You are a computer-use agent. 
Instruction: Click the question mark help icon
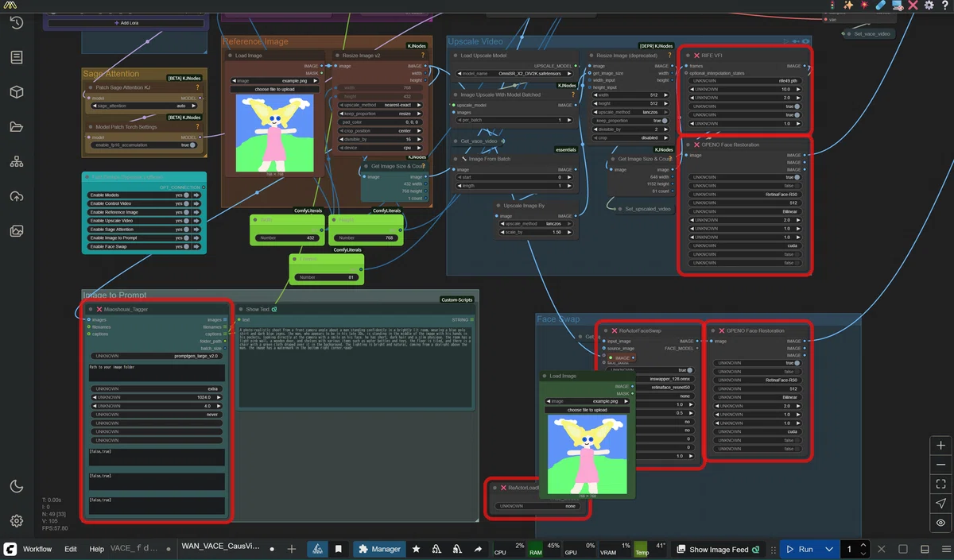point(944,6)
